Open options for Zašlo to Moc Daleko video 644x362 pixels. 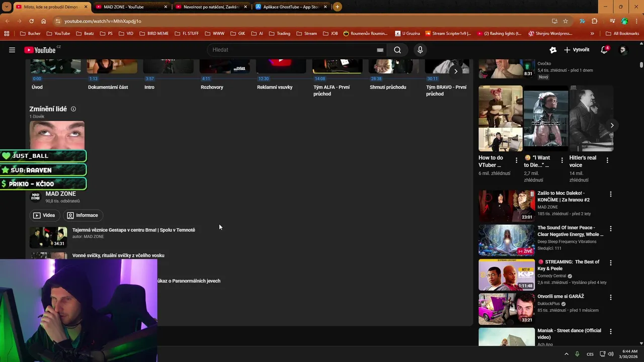611,194
